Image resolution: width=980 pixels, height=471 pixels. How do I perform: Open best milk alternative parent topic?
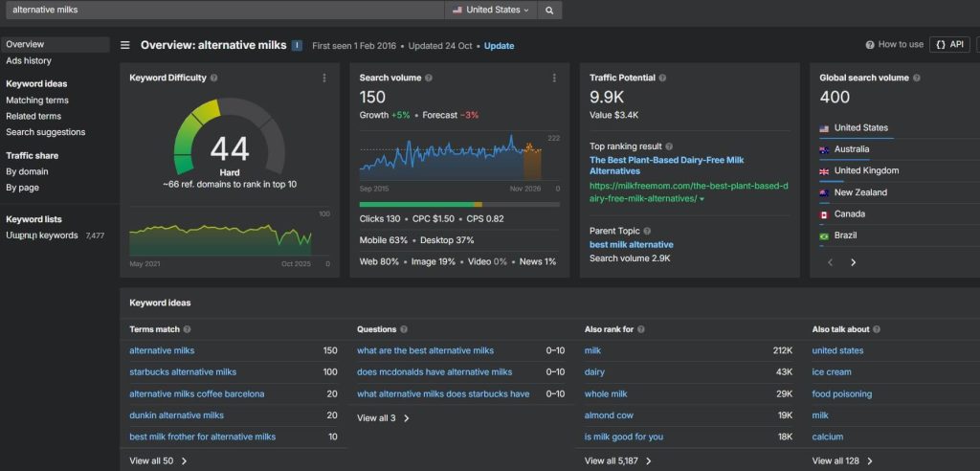[631, 245]
